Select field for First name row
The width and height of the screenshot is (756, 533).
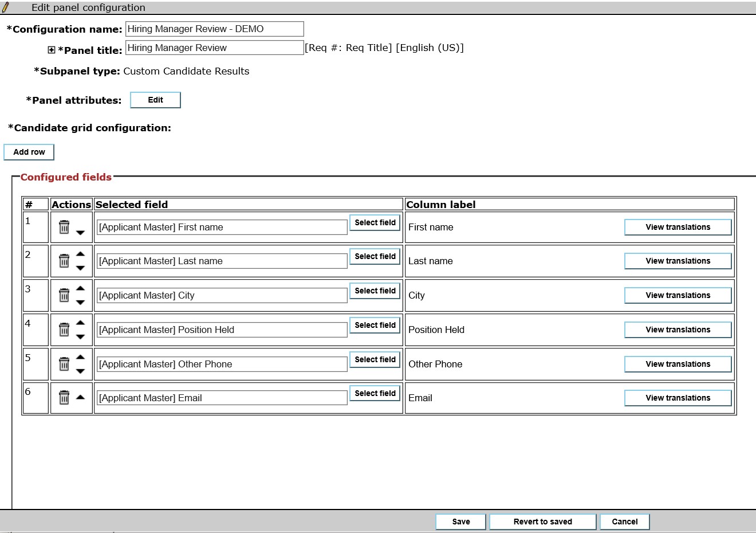coord(375,222)
